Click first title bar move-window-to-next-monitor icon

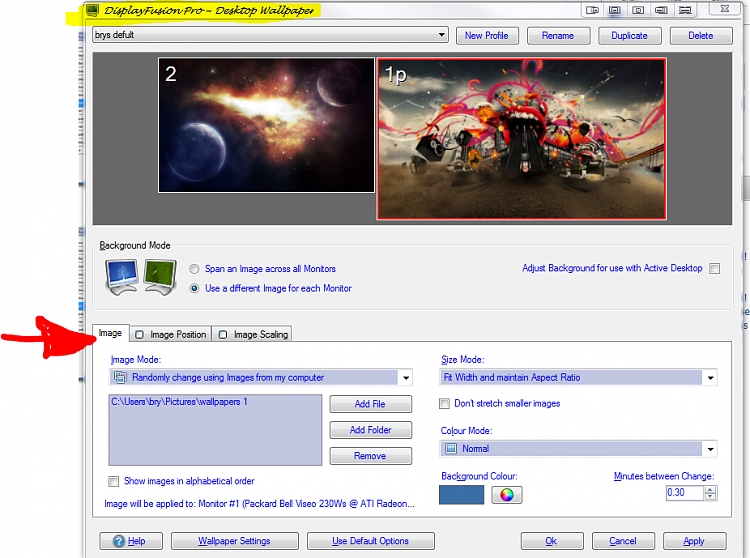592,10
